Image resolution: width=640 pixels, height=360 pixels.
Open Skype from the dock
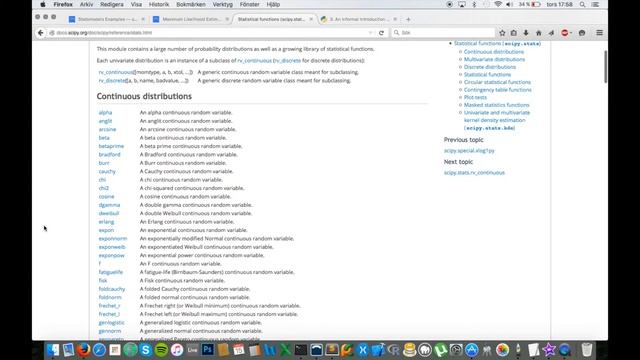click(146, 350)
